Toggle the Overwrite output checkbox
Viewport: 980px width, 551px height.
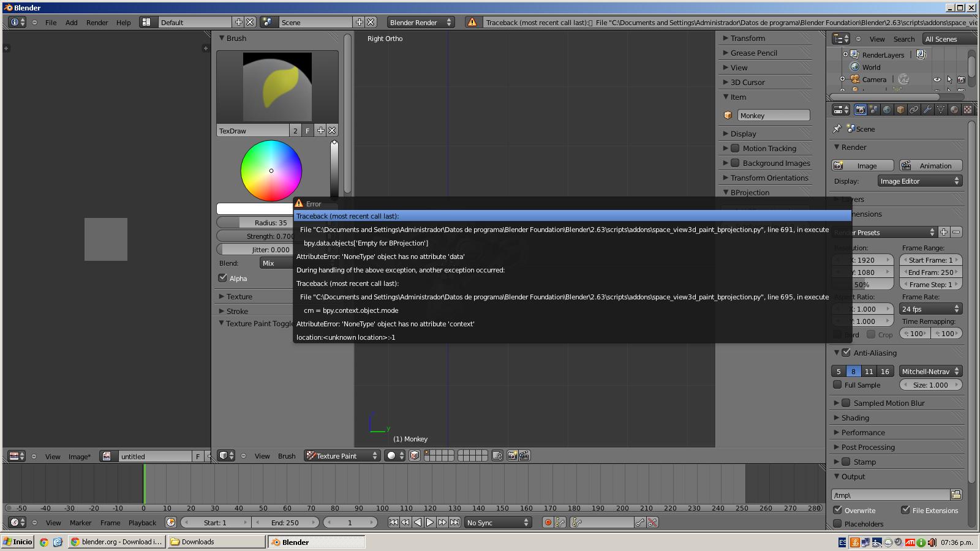(x=838, y=510)
